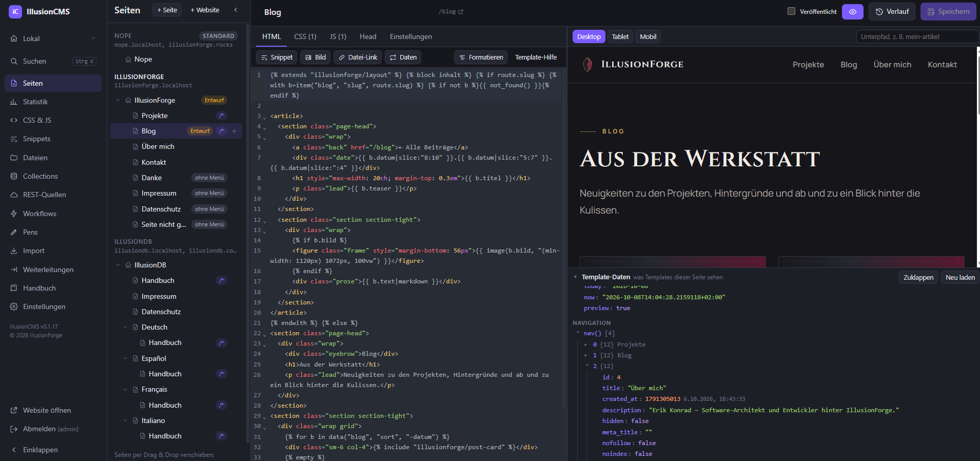Click the + Seite button
Viewport: 980px width, 461px height.
[x=167, y=10]
